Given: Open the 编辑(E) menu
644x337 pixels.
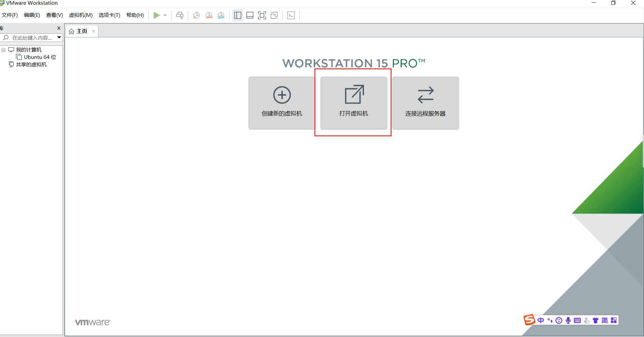Looking at the screenshot, I should click(x=32, y=15).
